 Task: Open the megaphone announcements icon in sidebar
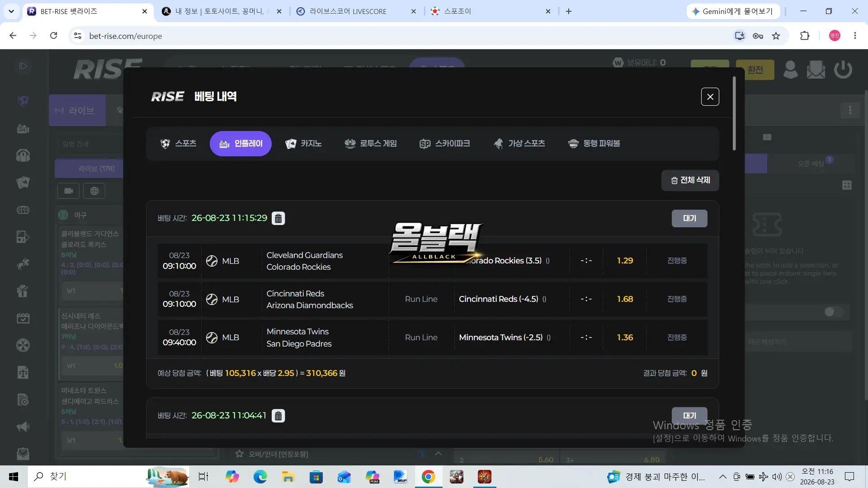click(23, 427)
